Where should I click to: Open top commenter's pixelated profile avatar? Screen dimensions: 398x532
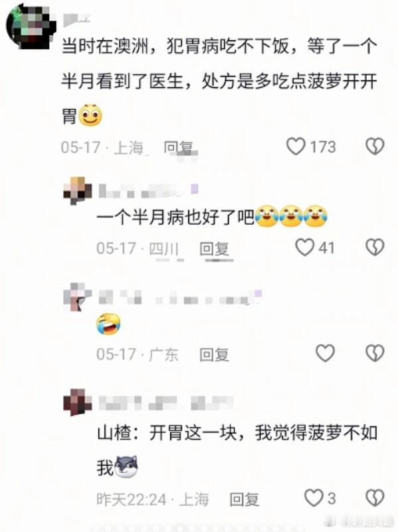(31, 27)
